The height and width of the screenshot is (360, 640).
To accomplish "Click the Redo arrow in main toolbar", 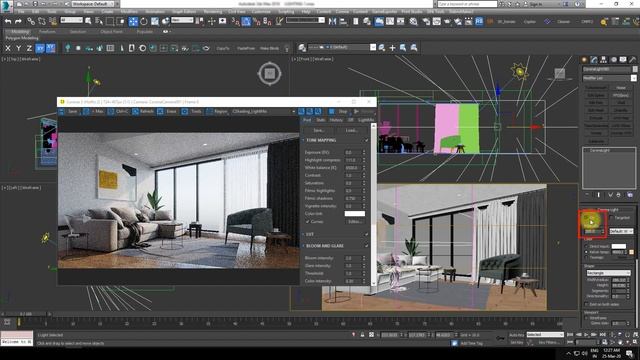I will [x=18, y=21].
